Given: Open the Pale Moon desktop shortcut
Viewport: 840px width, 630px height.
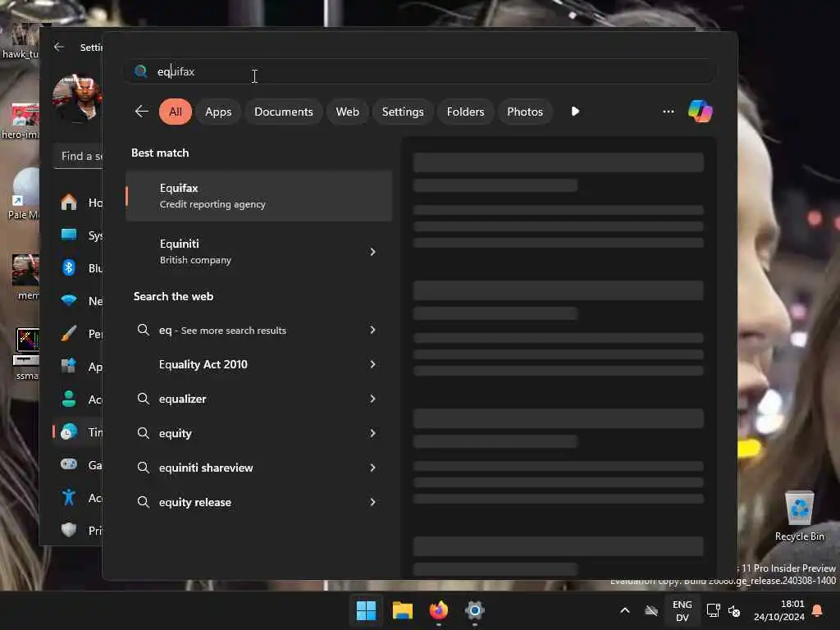Looking at the screenshot, I should (24, 194).
